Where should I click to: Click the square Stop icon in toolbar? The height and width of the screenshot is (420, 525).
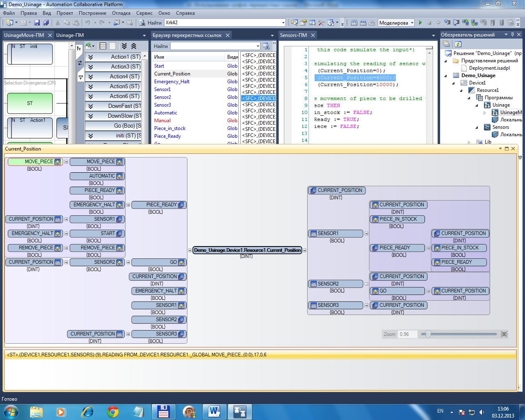429,23
